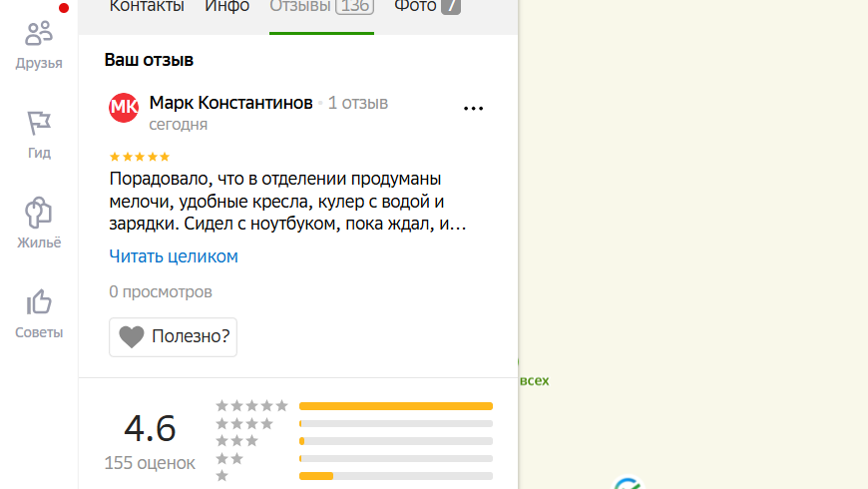Click the review text beginning Порадовало
Image resolution: width=868 pixels, height=489 pixels.
pyautogui.click(x=288, y=202)
